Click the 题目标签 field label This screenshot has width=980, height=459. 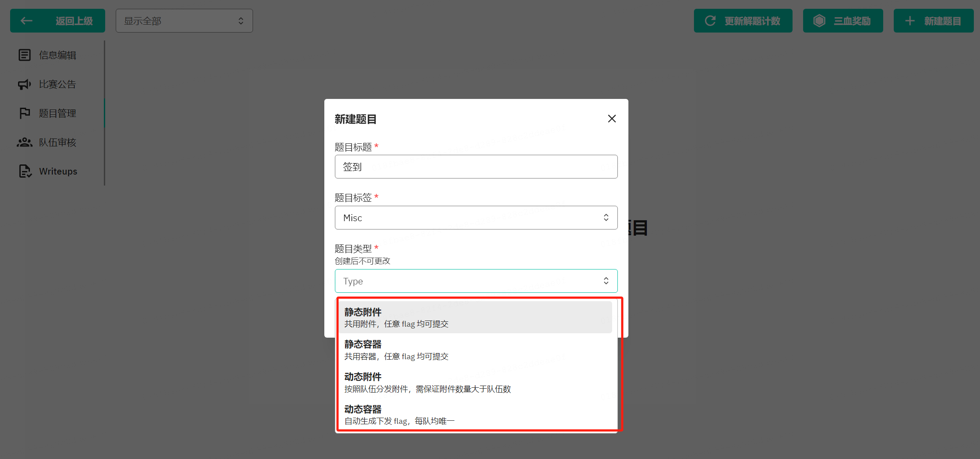pyautogui.click(x=353, y=197)
